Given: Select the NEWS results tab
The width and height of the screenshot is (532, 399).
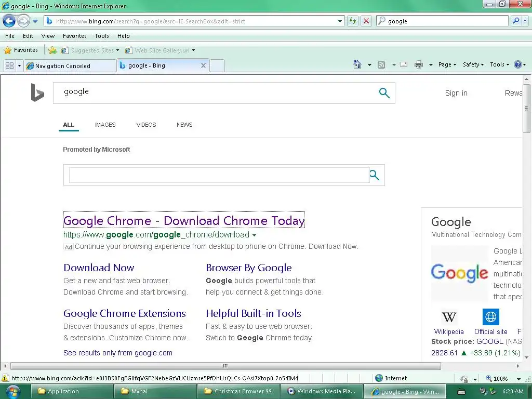Looking at the screenshot, I should 184,125.
